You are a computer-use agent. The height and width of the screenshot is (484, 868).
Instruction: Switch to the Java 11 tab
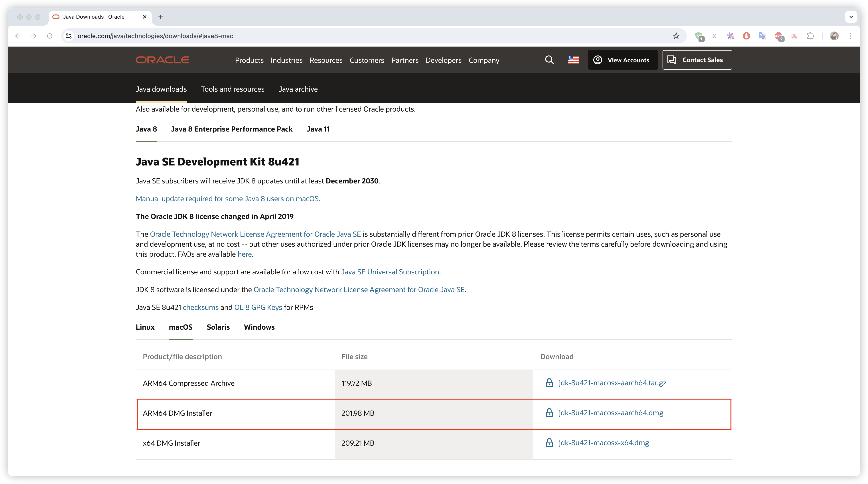click(x=318, y=129)
